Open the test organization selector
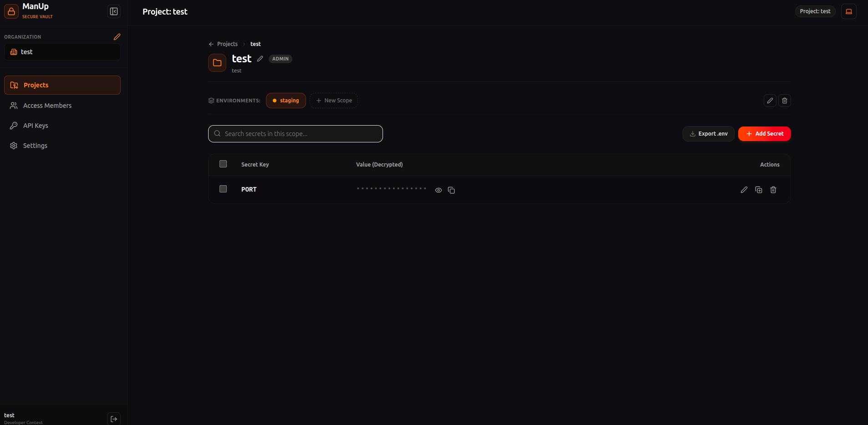This screenshot has width=868, height=425. click(62, 52)
